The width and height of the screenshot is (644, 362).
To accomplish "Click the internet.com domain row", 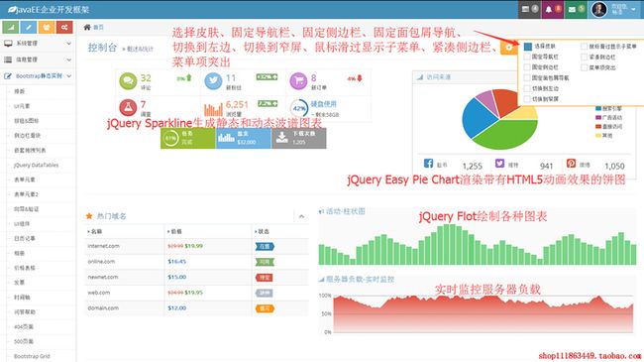I will click(197, 246).
